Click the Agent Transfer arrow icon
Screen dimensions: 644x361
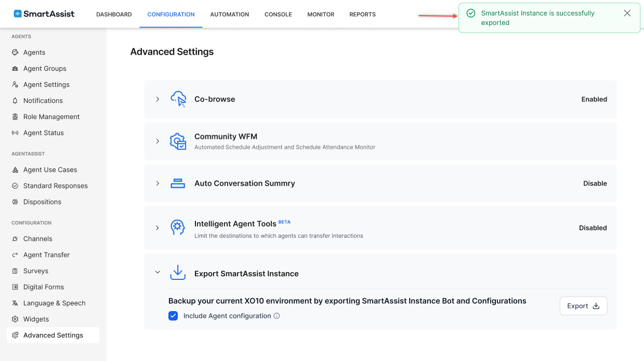(x=15, y=255)
